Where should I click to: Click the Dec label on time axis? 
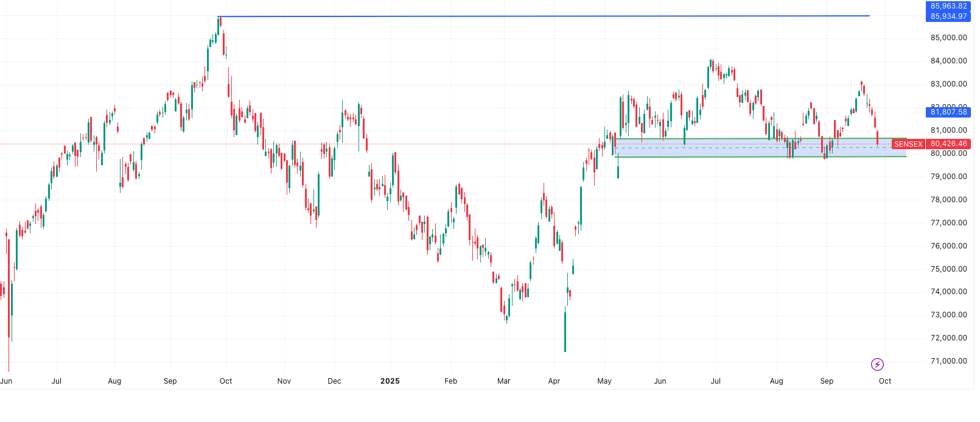[334, 381]
